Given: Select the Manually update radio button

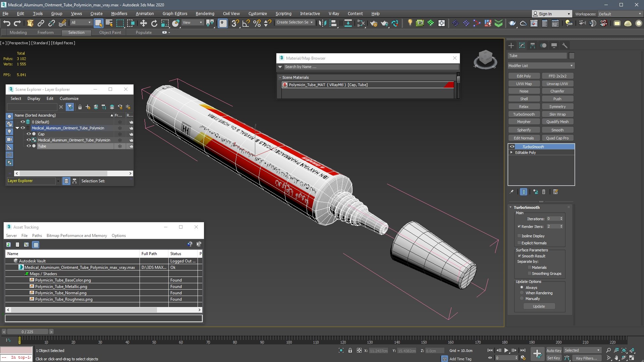Looking at the screenshot, I should point(522,298).
